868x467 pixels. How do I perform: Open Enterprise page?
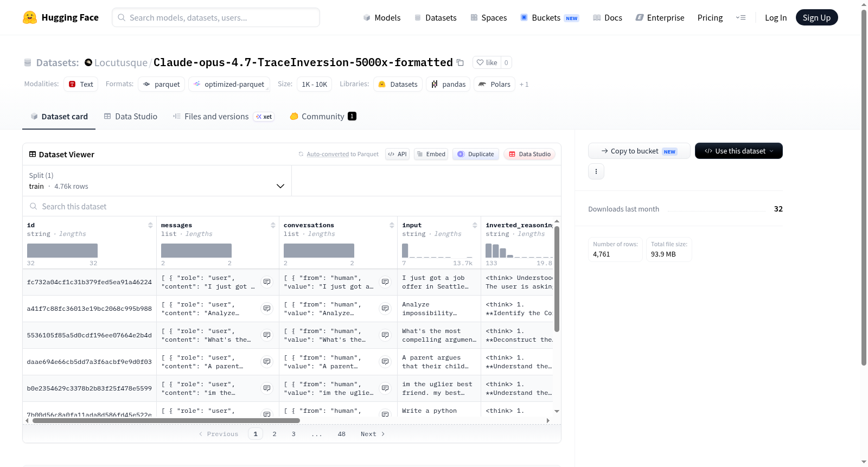pos(660,18)
